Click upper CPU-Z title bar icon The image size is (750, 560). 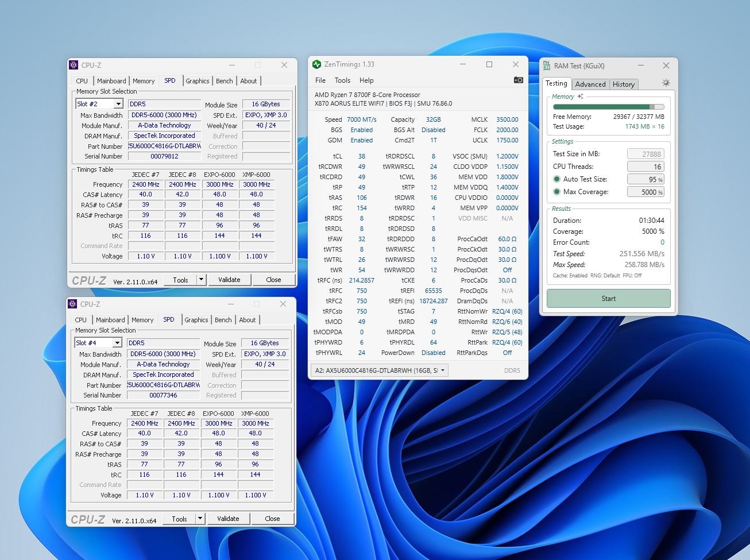73,65
